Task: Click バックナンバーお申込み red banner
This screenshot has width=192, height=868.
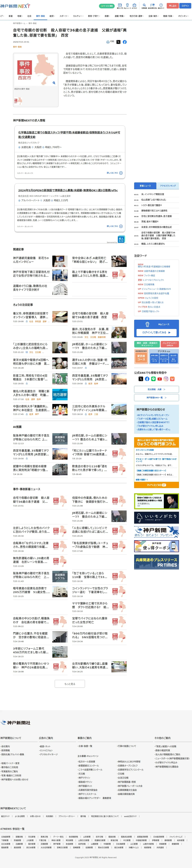Action: 170,344
